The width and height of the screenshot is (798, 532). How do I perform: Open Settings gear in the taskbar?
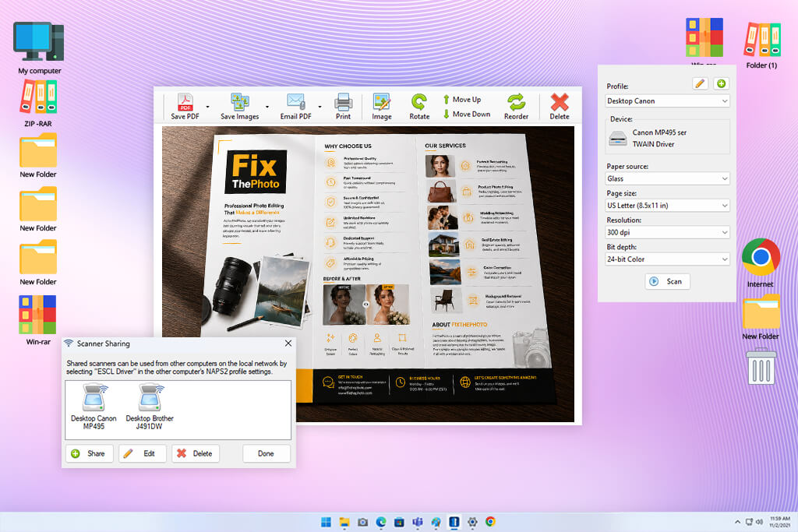[x=472, y=522]
